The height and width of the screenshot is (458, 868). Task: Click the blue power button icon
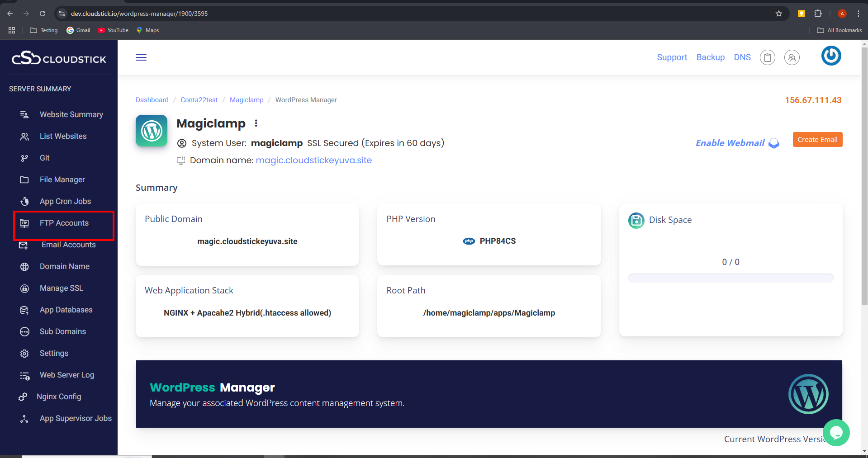click(x=831, y=56)
